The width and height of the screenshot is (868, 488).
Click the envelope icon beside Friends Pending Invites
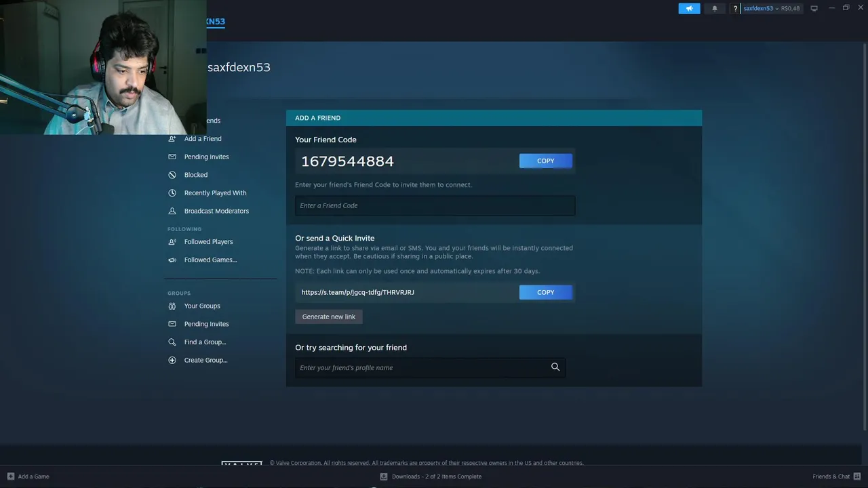coord(172,157)
